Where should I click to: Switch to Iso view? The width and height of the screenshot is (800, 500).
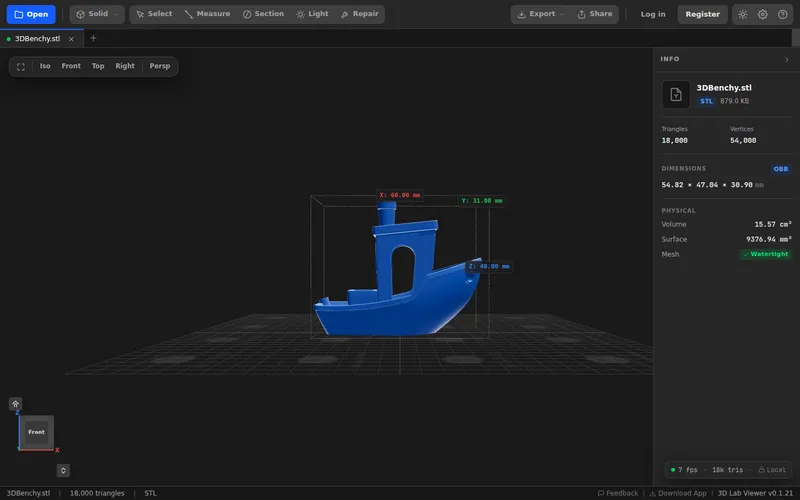pyautogui.click(x=45, y=66)
